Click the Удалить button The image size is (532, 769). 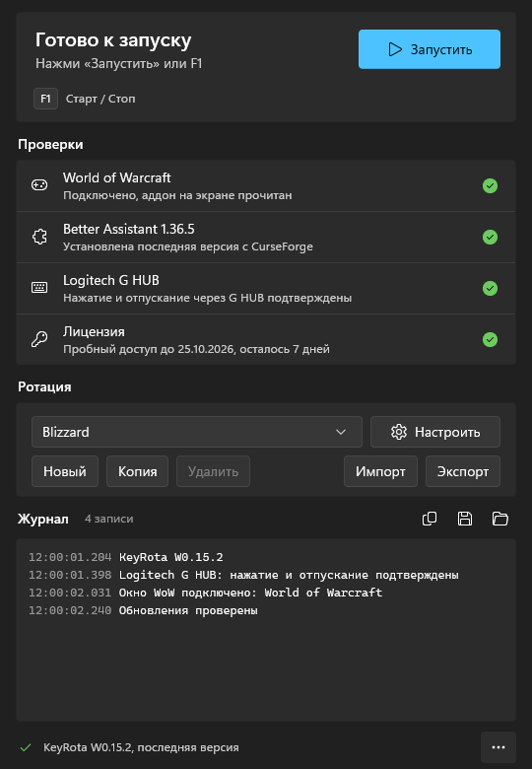pos(213,471)
